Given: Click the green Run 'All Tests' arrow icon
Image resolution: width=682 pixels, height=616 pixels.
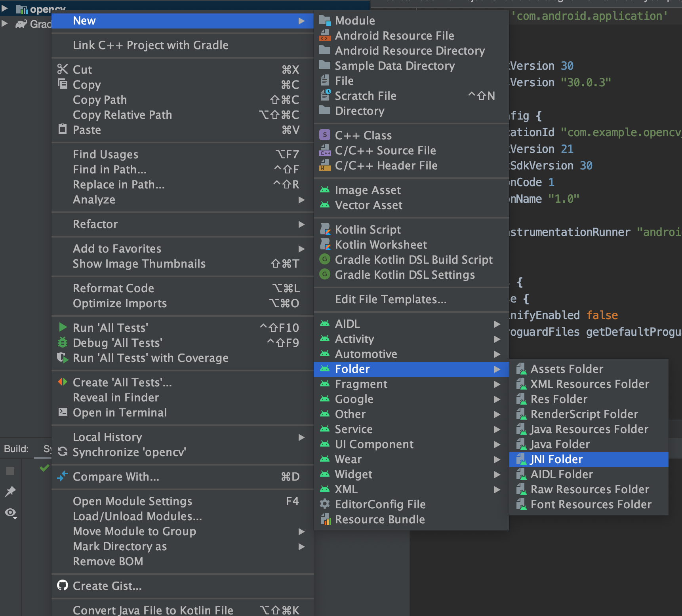Looking at the screenshot, I should tap(63, 327).
